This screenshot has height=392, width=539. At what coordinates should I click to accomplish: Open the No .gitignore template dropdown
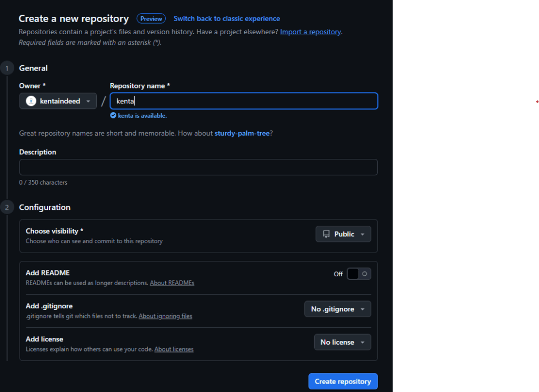click(x=337, y=309)
